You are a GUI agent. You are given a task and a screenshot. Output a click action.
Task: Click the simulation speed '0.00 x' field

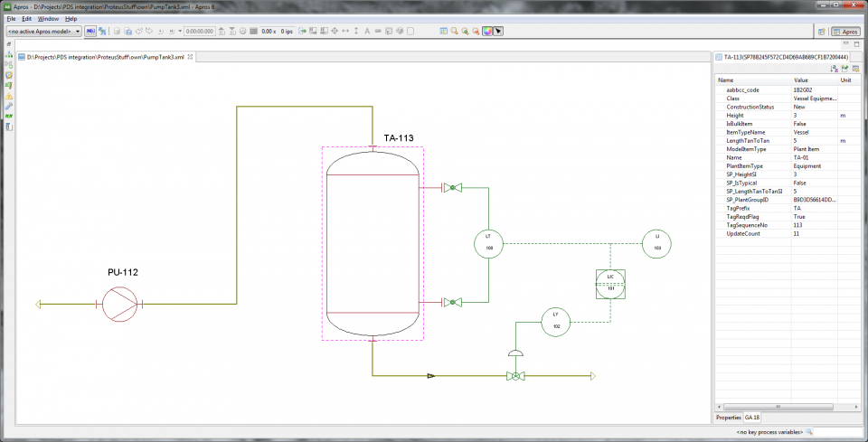pyautogui.click(x=269, y=32)
